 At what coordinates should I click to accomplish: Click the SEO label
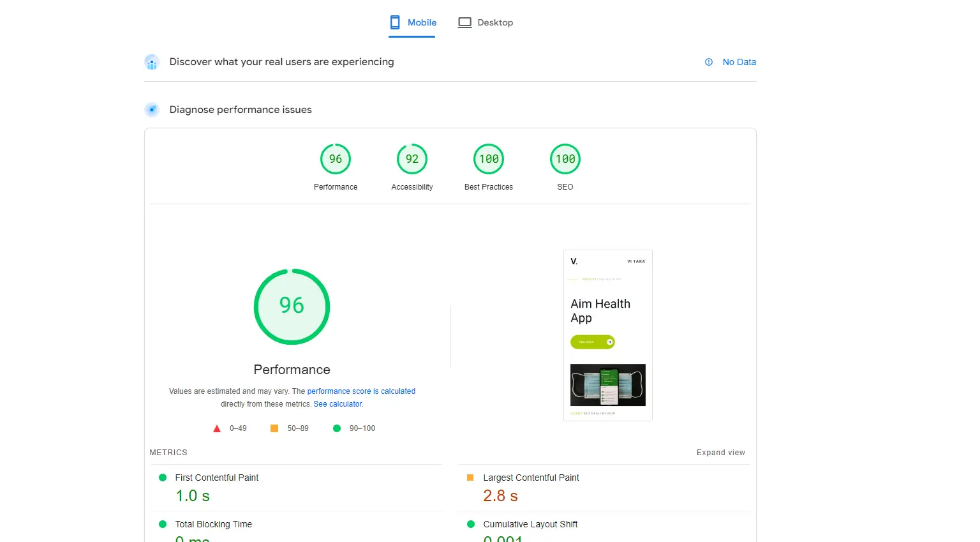565,187
